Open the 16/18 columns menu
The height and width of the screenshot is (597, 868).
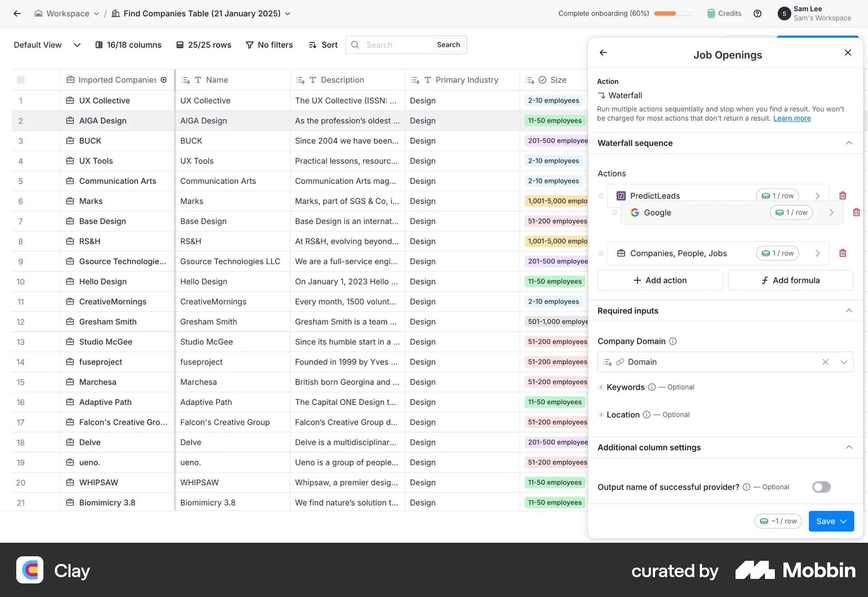point(128,45)
